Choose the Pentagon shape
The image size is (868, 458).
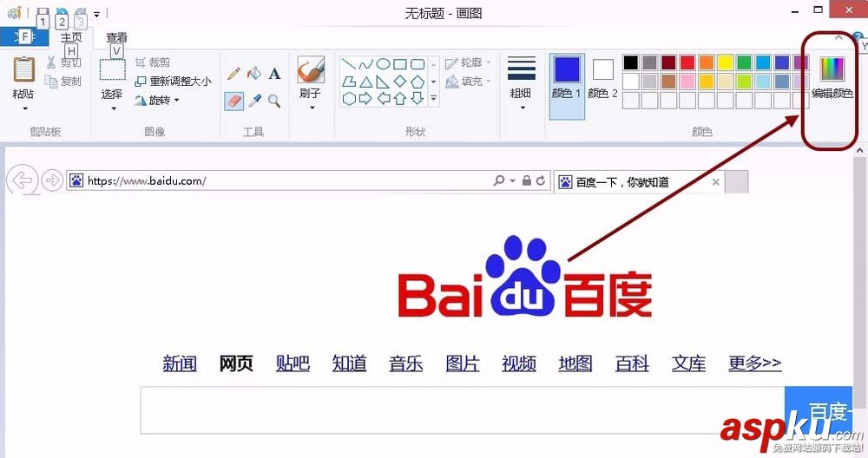coord(418,82)
